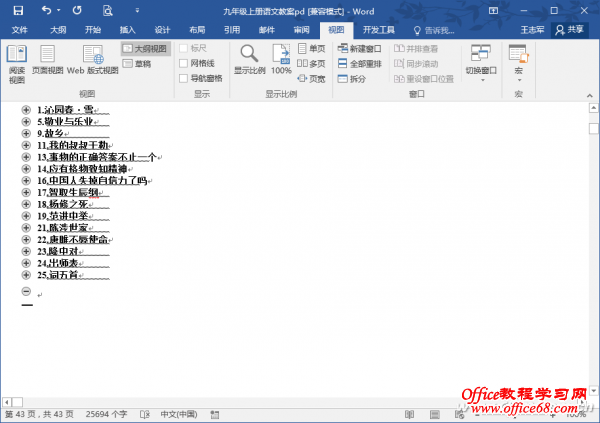
Task: Open the 切换窗口 switch windows dropdown
Action: [x=481, y=64]
